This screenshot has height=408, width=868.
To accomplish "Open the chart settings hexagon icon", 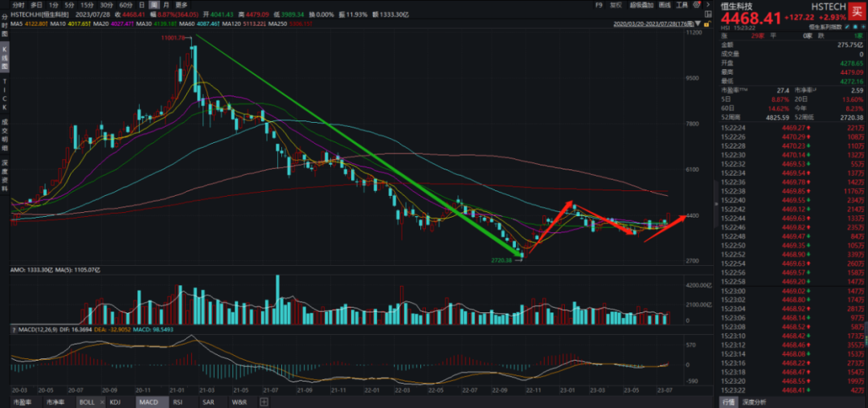I will click(696, 5).
